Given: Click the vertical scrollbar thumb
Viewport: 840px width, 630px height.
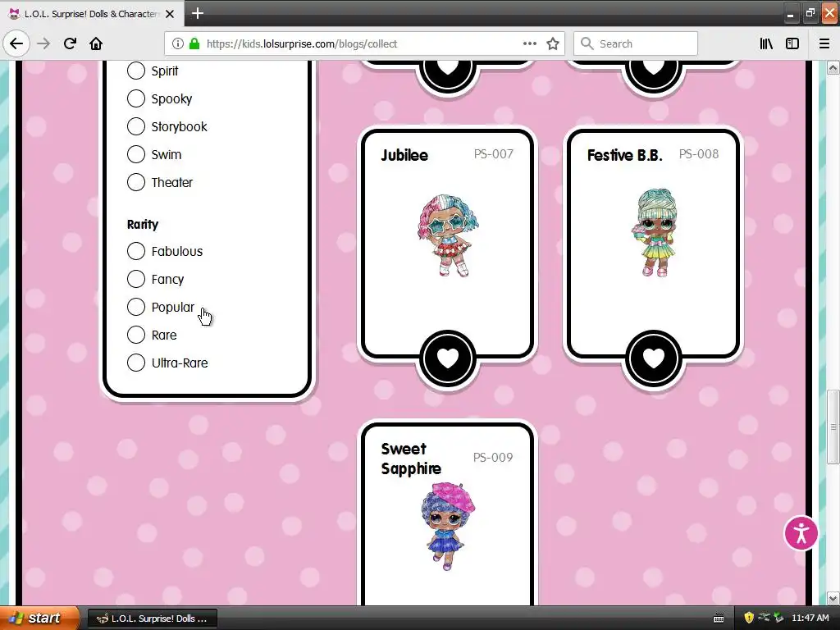Looking at the screenshot, I should 833,427.
